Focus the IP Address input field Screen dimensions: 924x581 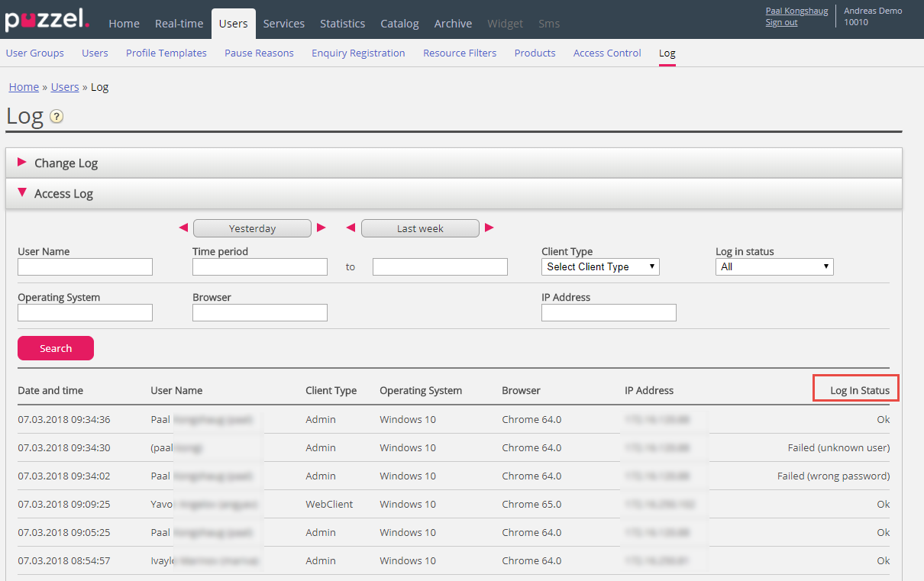pos(609,312)
